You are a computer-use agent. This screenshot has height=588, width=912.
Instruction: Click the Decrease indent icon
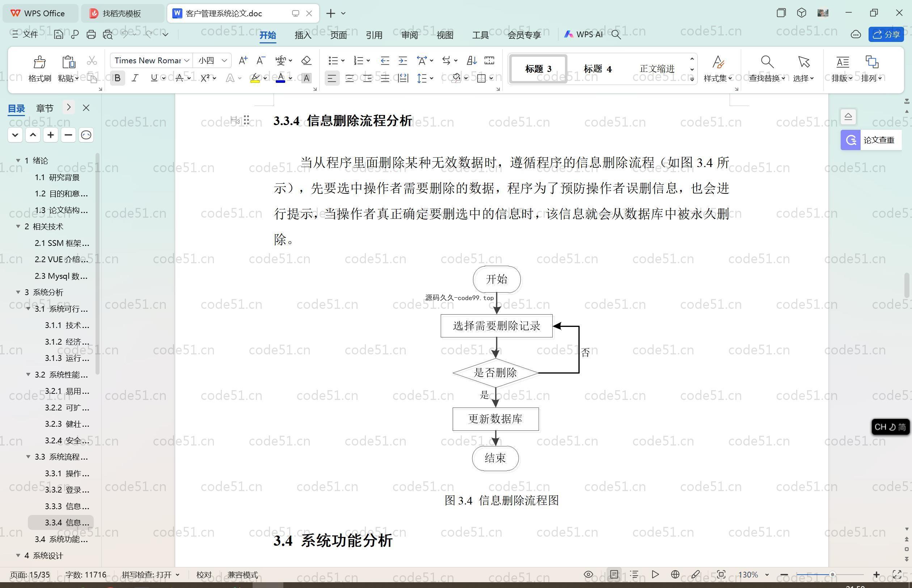[x=385, y=60]
